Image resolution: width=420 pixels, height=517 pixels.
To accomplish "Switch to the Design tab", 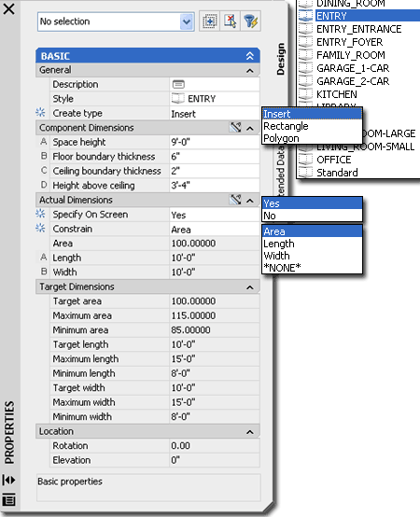I will (281, 59).
